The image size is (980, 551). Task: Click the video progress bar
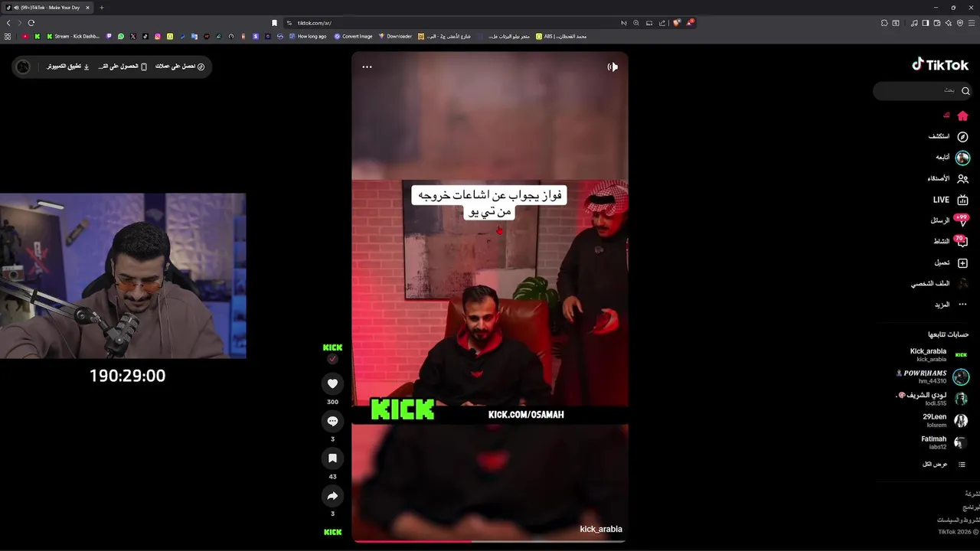pyautogui.click(x=490, y=541)
